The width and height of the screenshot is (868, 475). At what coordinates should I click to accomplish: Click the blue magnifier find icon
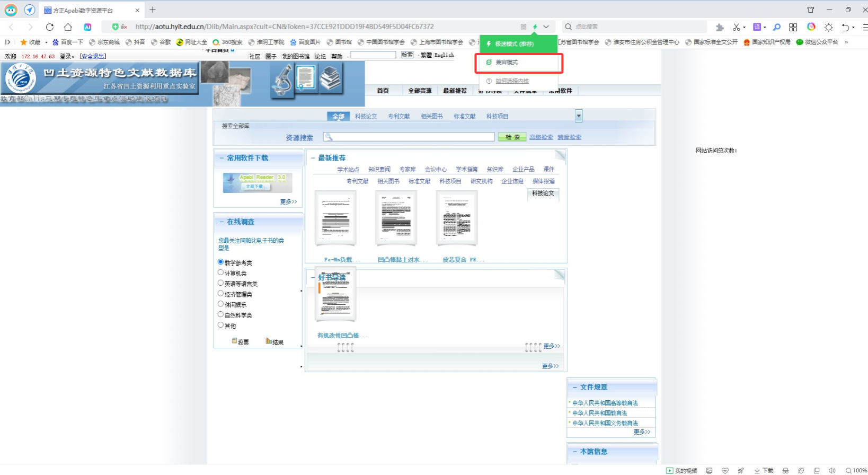tap(776, 27)
